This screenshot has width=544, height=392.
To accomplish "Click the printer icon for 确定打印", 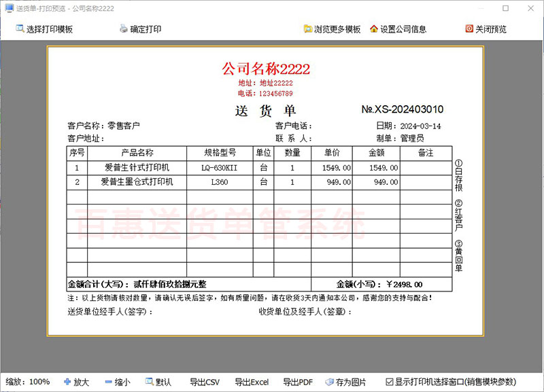I will (124, 29).
